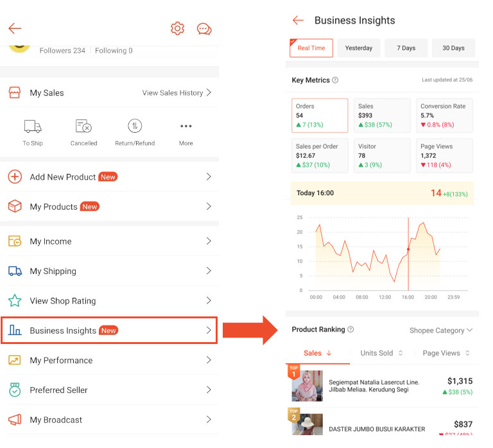The image size is (493, 448).
Task: Open the chat messages icon
Action: tap(204, 29)
